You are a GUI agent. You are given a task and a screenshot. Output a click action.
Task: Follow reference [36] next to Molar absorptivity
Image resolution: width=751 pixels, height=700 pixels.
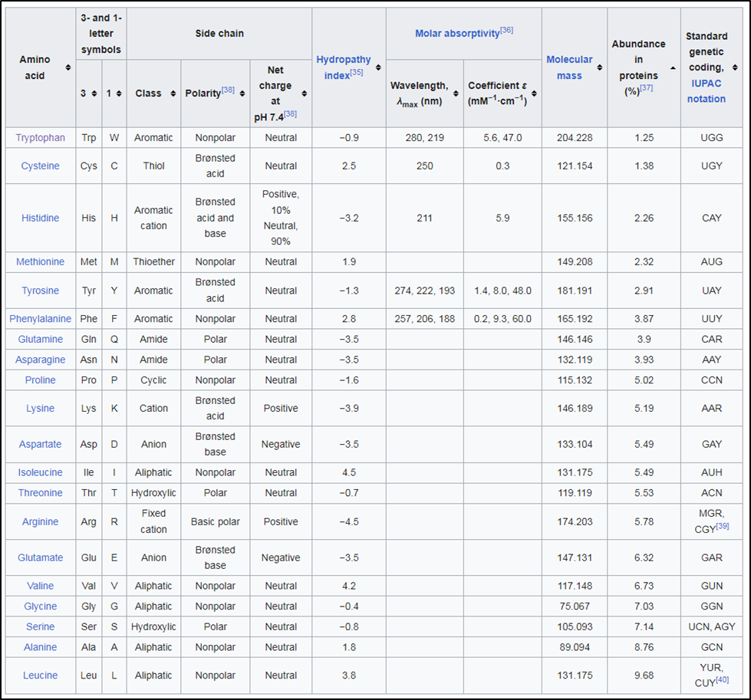(x=507, y=30)
